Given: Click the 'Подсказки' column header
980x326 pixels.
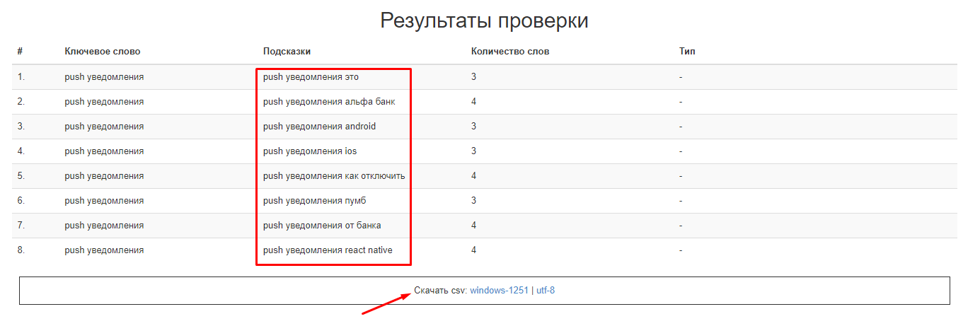Looking at the screenshot, I should coord(287,52).
